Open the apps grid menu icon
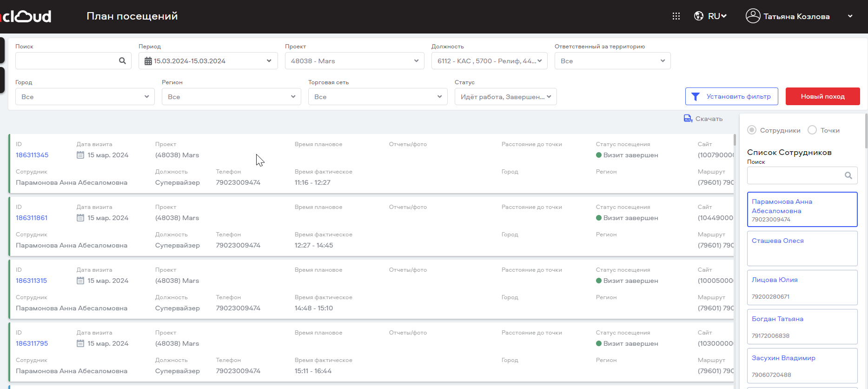Screen dimensions: 868x389 (676, 16)
